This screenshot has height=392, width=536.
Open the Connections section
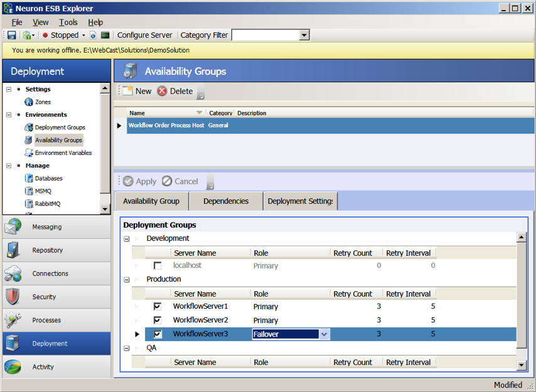(x=56, y=273)
